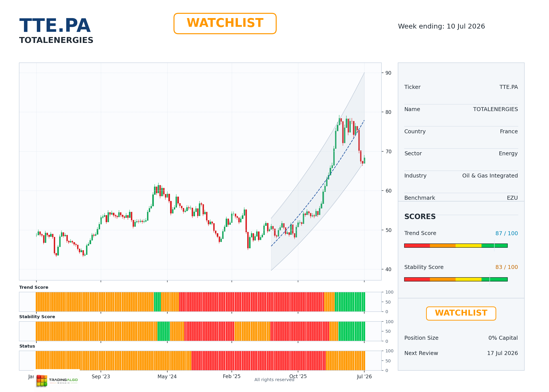
Task: Click the TradingAlgo Mosaic logo
Action: point(57,380)
